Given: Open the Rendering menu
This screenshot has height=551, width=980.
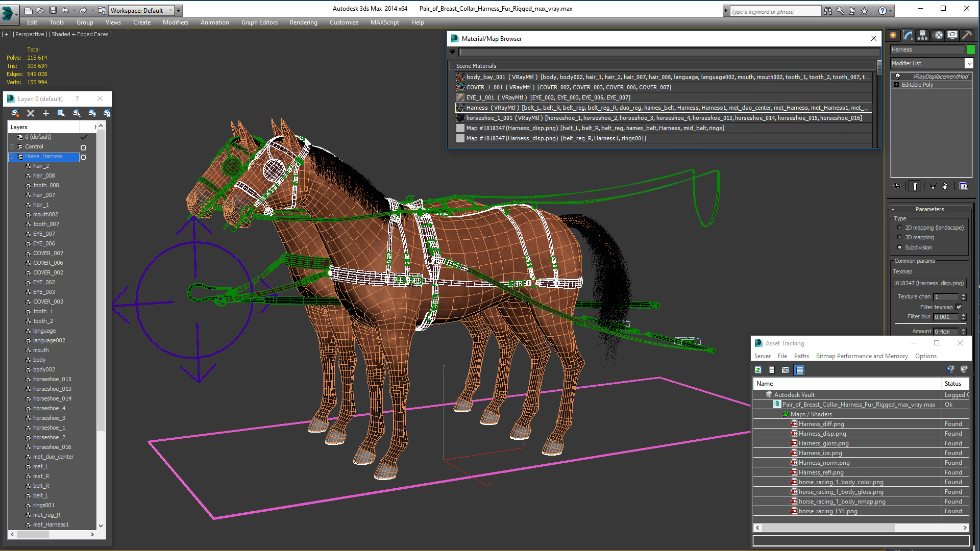Looking at the screenshot, I should point(303,22).
